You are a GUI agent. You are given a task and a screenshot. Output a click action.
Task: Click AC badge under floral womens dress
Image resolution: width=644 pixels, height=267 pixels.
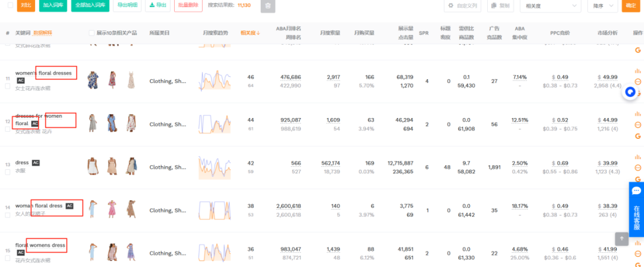pos(20,252)
